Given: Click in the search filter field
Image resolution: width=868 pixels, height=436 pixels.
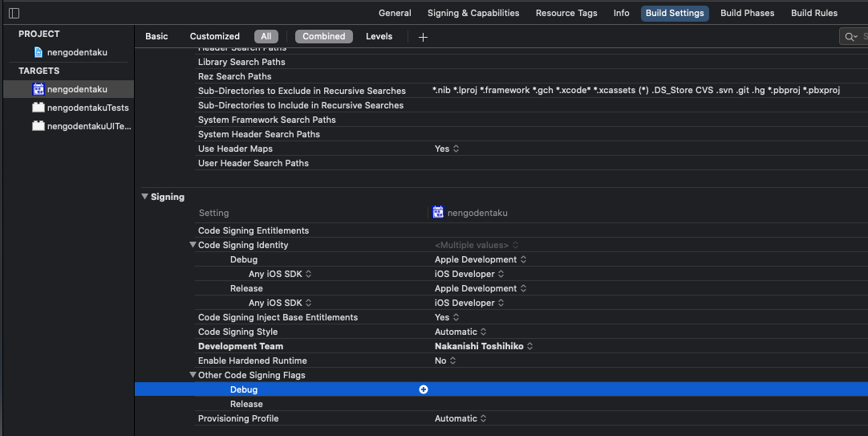Looking at the screenshot, I should pos(855,37).
